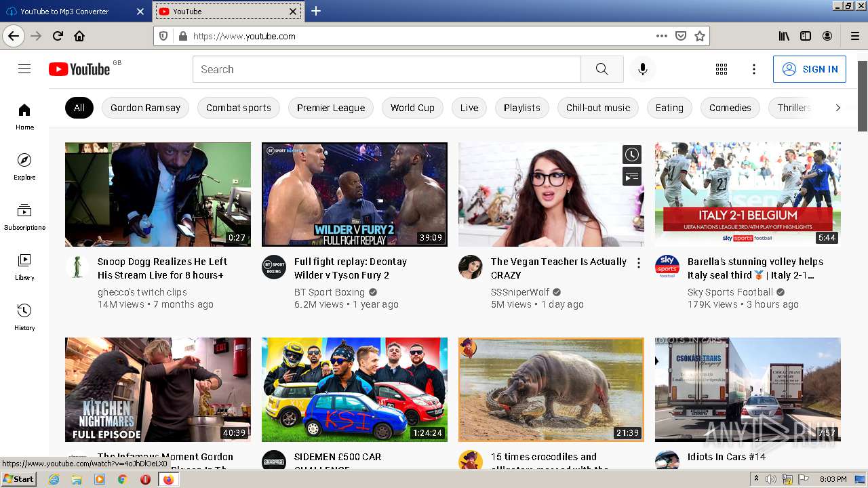Open Sidemen £500 car challenge thumbnail
The image size is (868, 488).
[355, 390]
